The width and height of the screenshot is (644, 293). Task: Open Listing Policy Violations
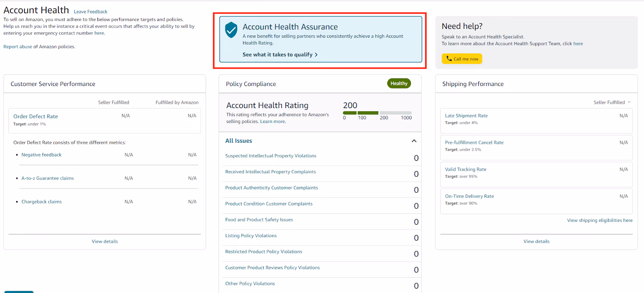coord(251,236)
